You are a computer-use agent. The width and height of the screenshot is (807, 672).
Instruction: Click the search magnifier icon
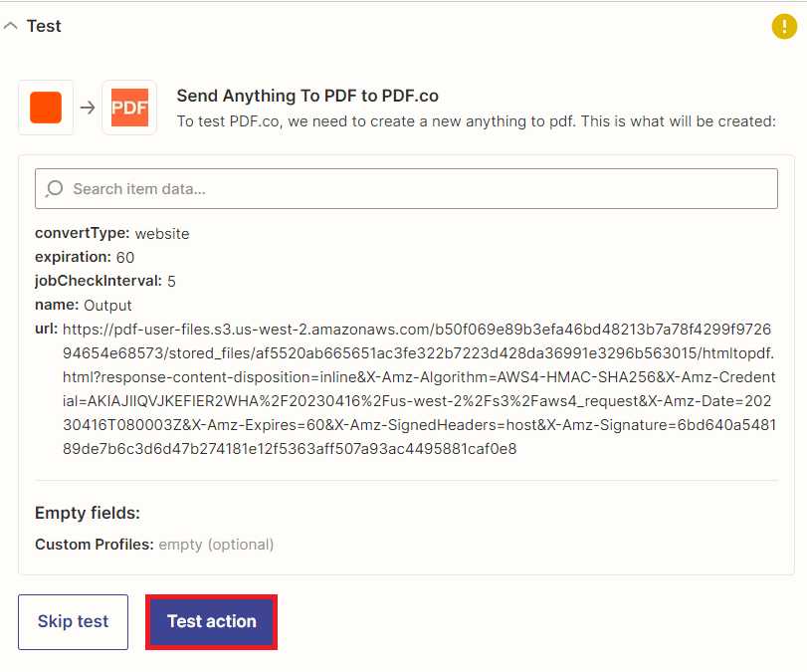[x=55, y=188]
